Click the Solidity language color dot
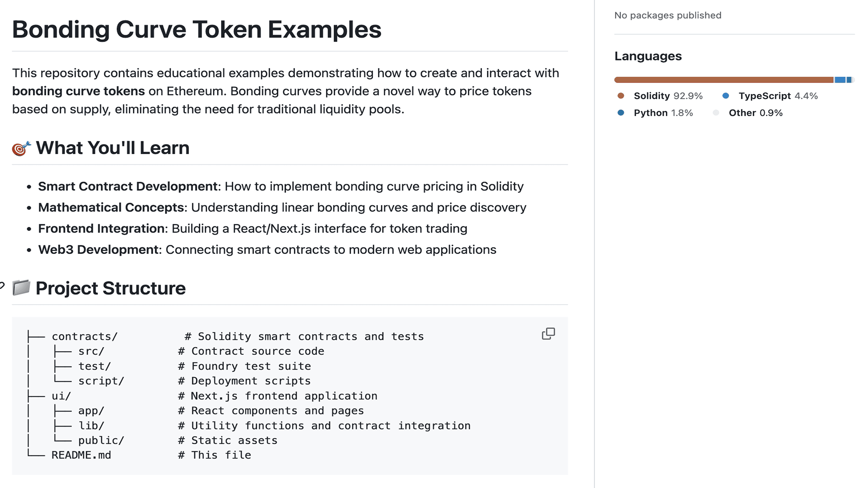Image resolution: width=868 pixels, height=488 pixels. click(x=621, y=96)
